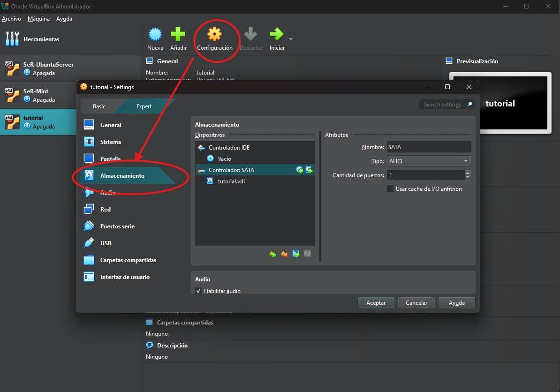Open Configuración gear in the toolbar
The height and width of the screenshot is (392, 560).
click(x=215, y=34)
